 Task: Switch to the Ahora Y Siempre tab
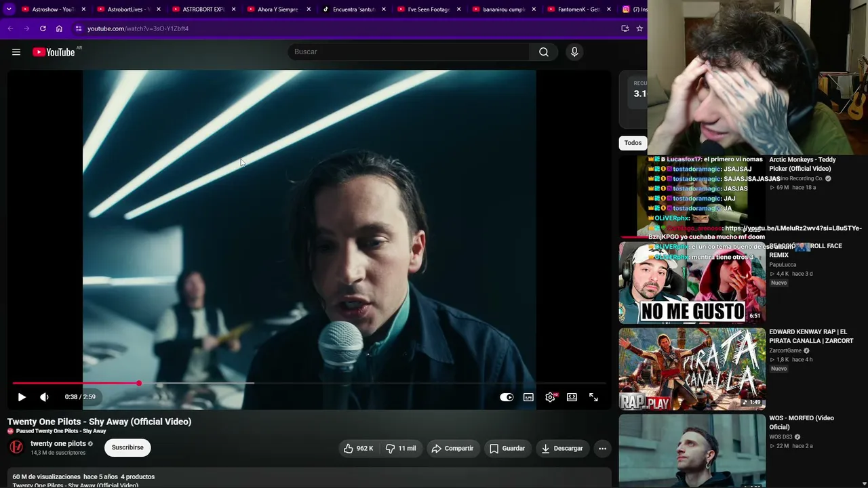[x=277, y=9]
